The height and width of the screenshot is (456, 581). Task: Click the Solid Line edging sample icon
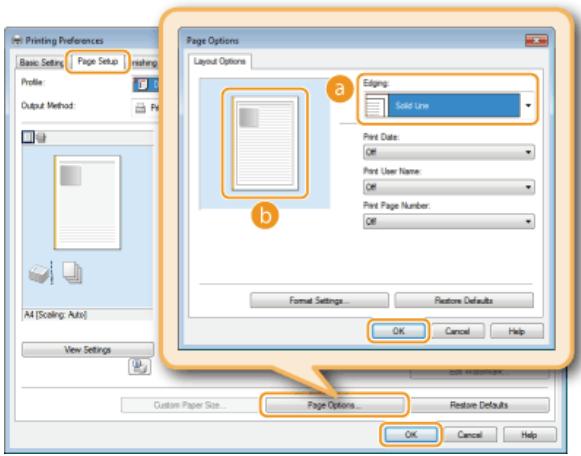pos(375,106)
